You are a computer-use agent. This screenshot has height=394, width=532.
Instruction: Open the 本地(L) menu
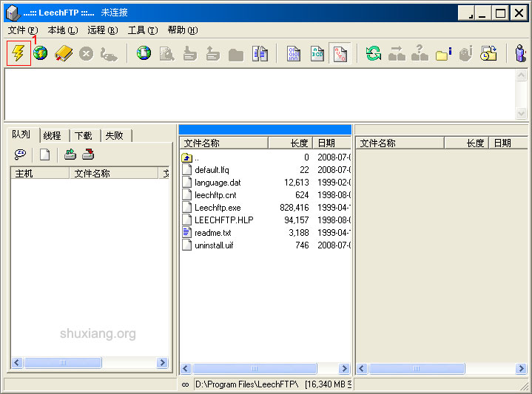63,30
